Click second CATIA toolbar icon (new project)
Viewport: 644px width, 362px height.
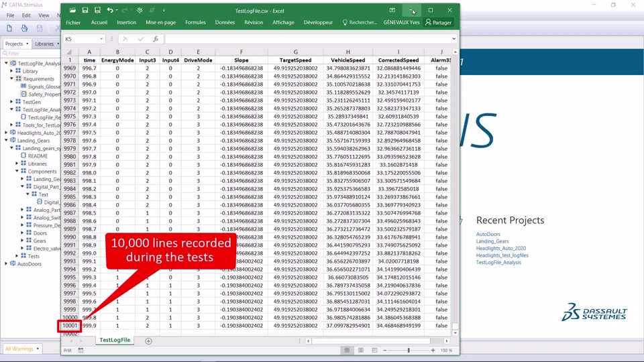[x=24, y=28]
